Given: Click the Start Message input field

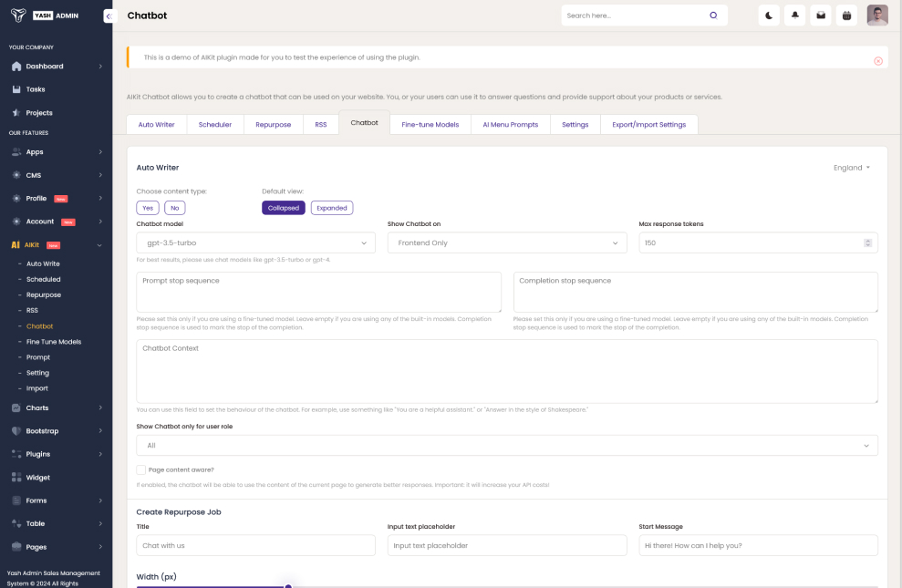Looking at the screenshot, I should [x=758, y=545].
